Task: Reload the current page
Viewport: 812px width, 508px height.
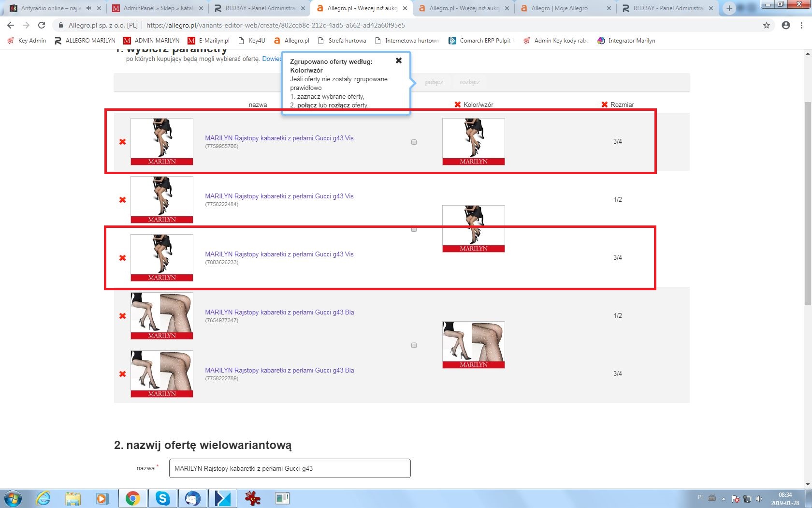Action: coord(42,25)
